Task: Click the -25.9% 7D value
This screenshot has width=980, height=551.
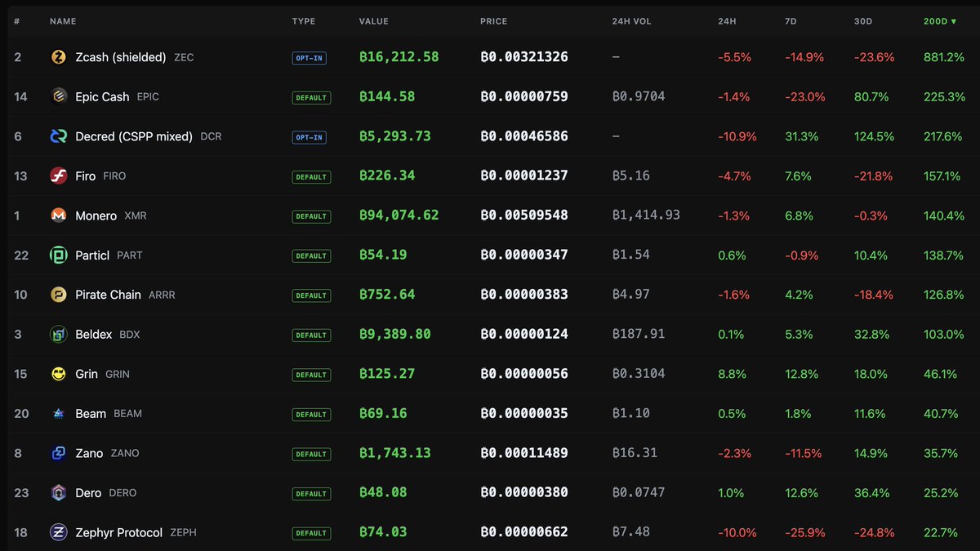Action: (804, 532)
